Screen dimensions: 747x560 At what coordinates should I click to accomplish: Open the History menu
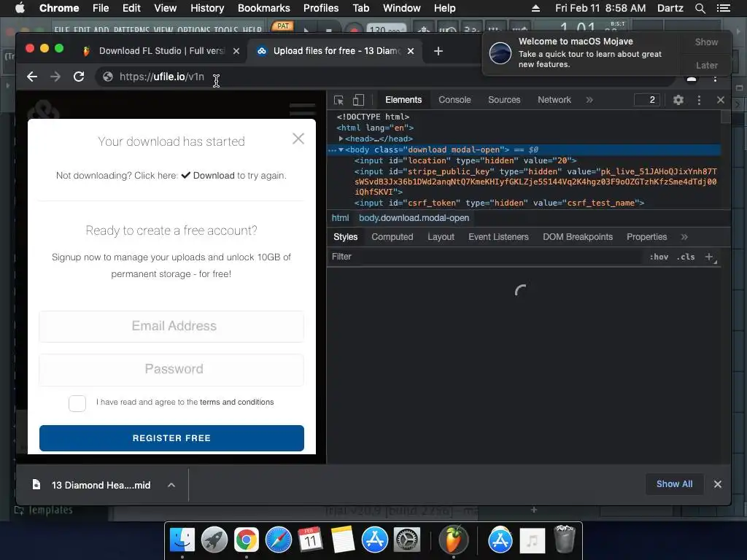click(206, 8)
